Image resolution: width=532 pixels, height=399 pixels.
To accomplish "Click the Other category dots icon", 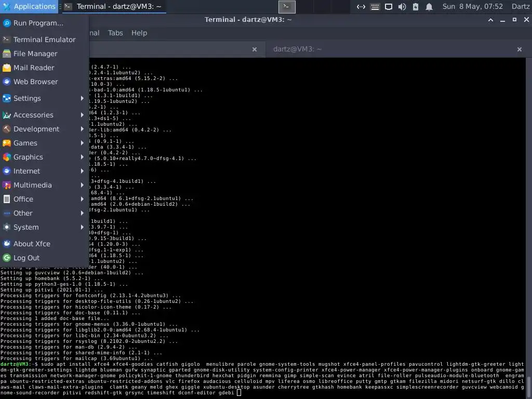I will [6, 213].
